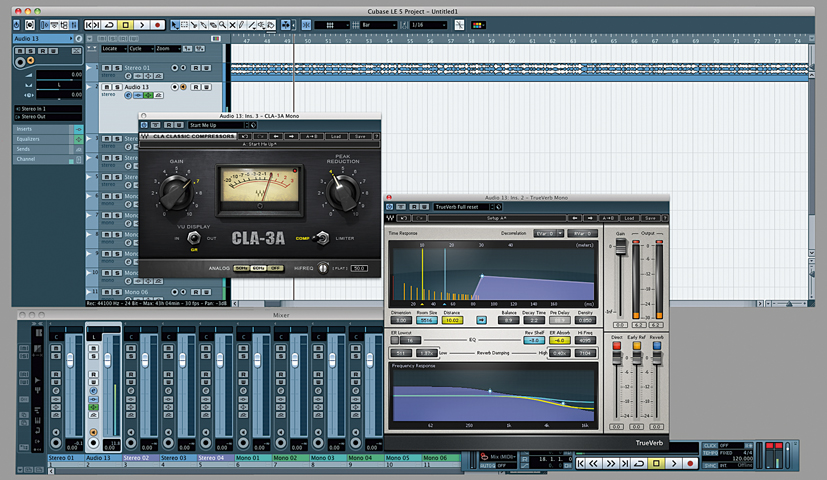Select the Draw pencil tool
This screenshot has height=480, width=827.
click(x=242, y=25)
